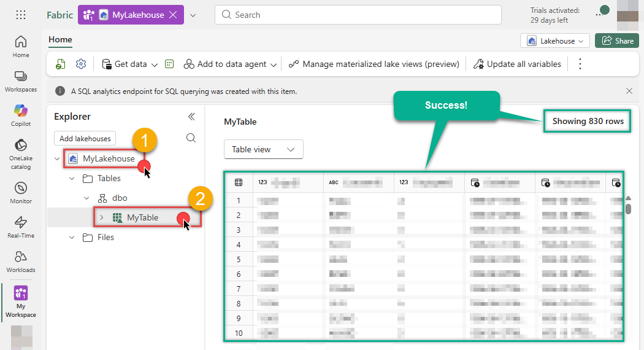Select the Tables folder
The image size is (644, 350).
(109, 179)
